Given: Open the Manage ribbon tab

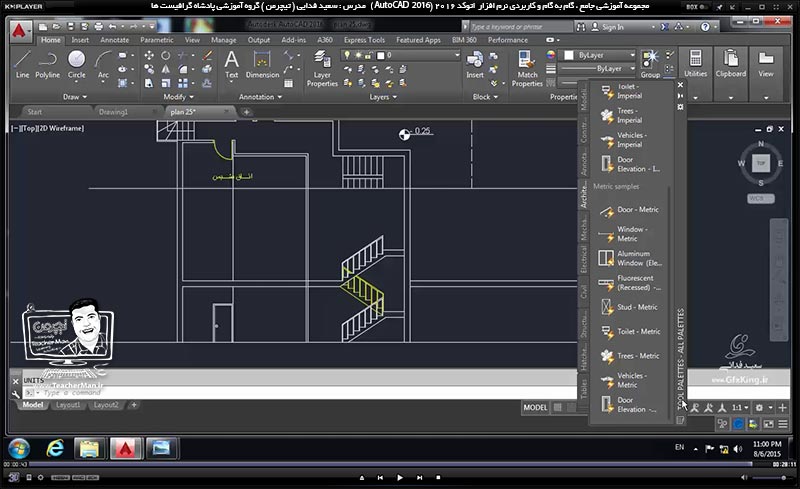Looking at the screenshot, I should pos(223,40).
